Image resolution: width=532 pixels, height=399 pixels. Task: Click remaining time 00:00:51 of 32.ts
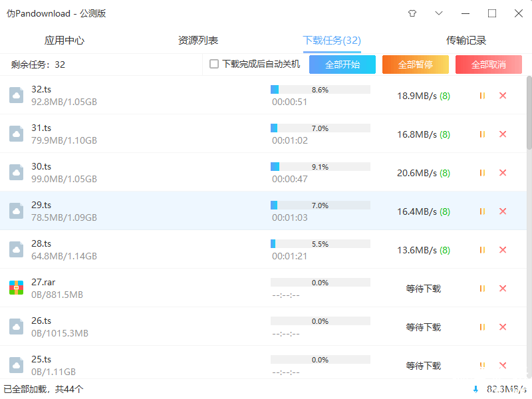(289, 102)
